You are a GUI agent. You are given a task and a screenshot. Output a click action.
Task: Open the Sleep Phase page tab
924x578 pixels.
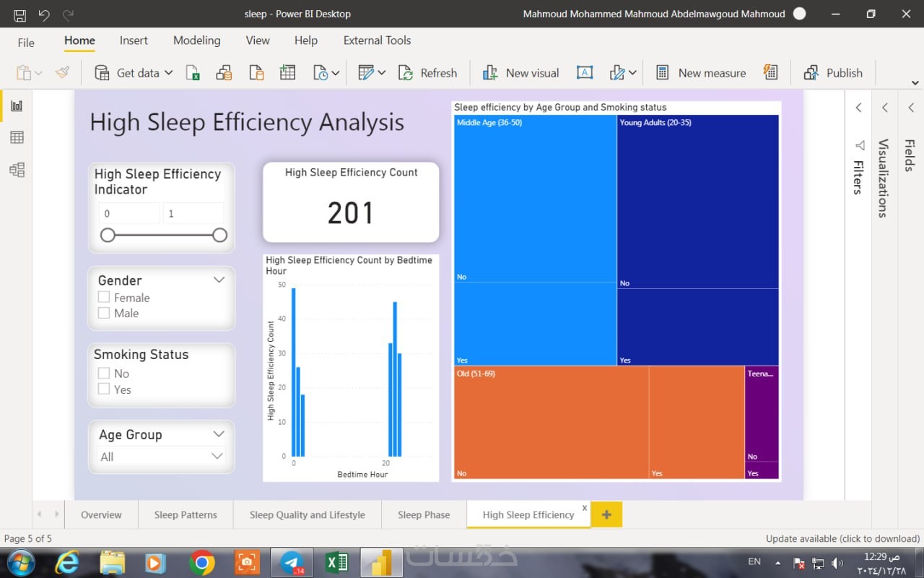coord(424,514)
